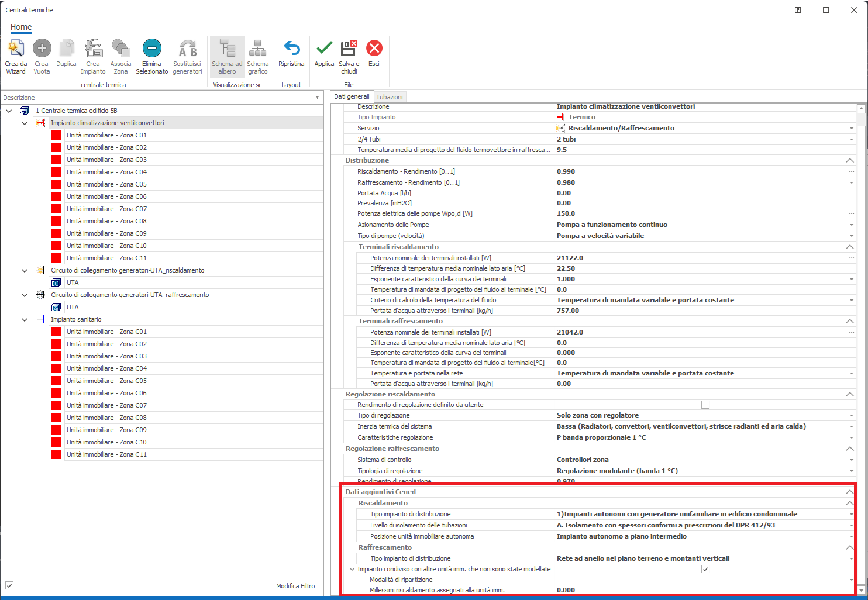The width and height of the screenshot is (868, 600).
Task: Enable Rendimento di regolazione definito da utente
Action: [x=705, y=405]
